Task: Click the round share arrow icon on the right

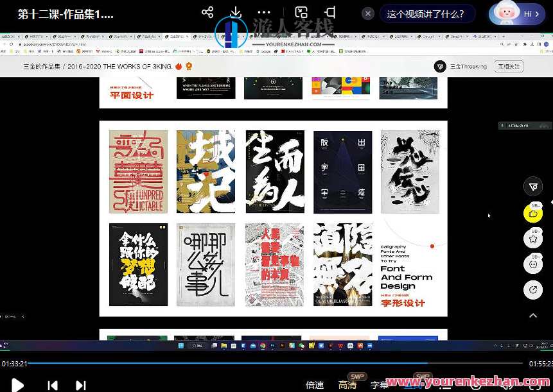Action: pos(532,290)
